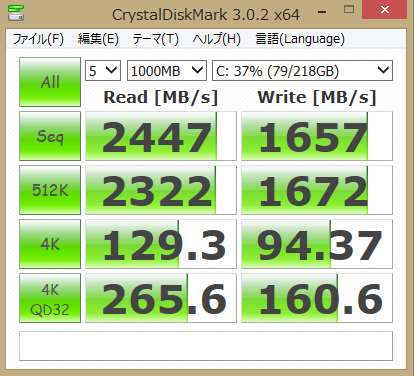Start the 4K QD32 benchmark test

pyautogui.click(x=50, y=298)
